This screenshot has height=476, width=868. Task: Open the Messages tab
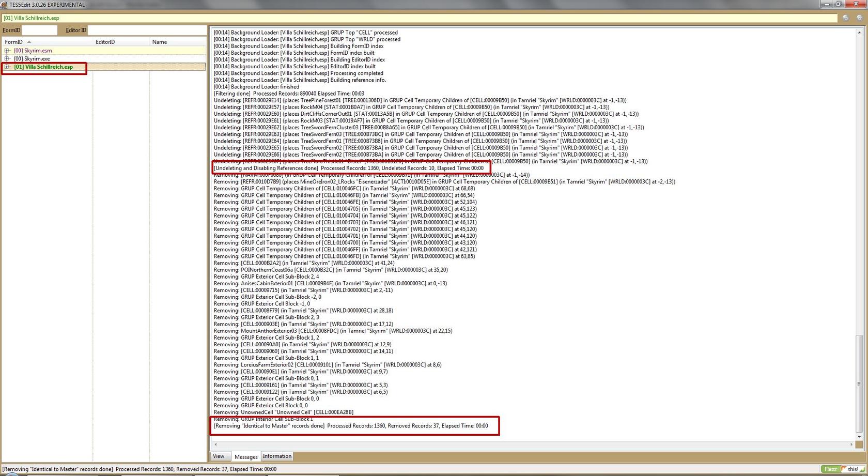pos(245,456)
